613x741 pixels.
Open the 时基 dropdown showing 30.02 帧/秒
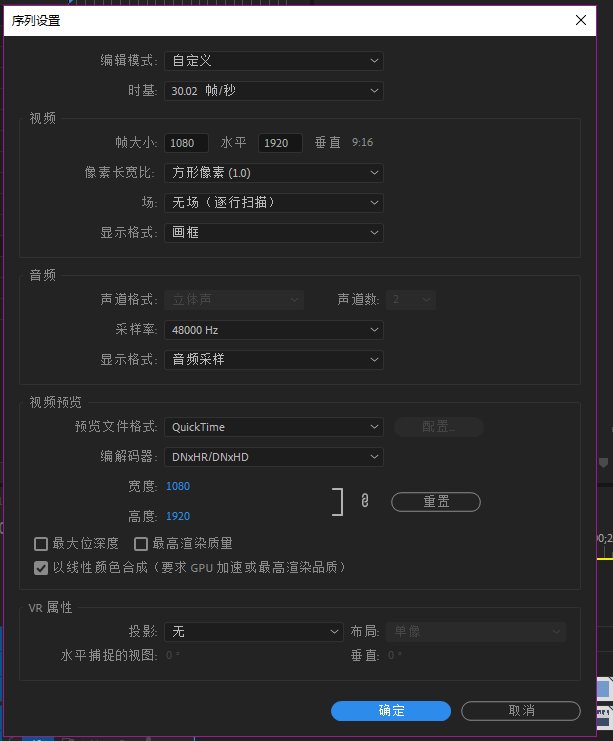coord(274,91)
